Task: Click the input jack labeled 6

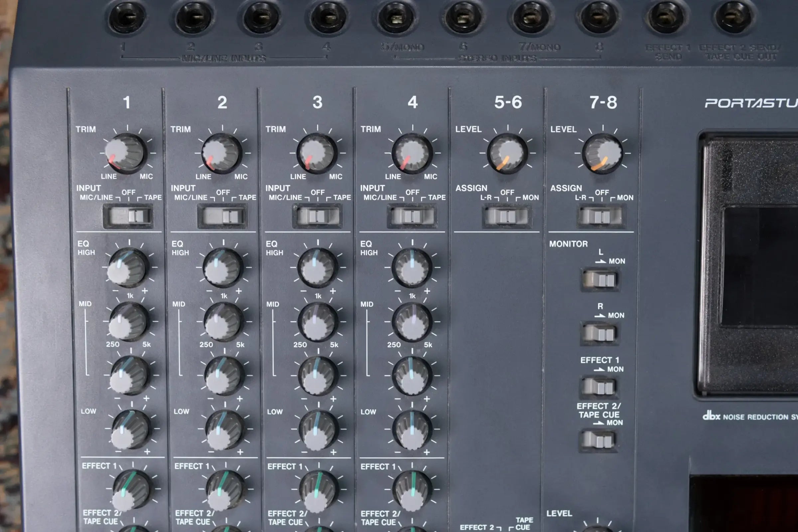Action: (464, 17)
